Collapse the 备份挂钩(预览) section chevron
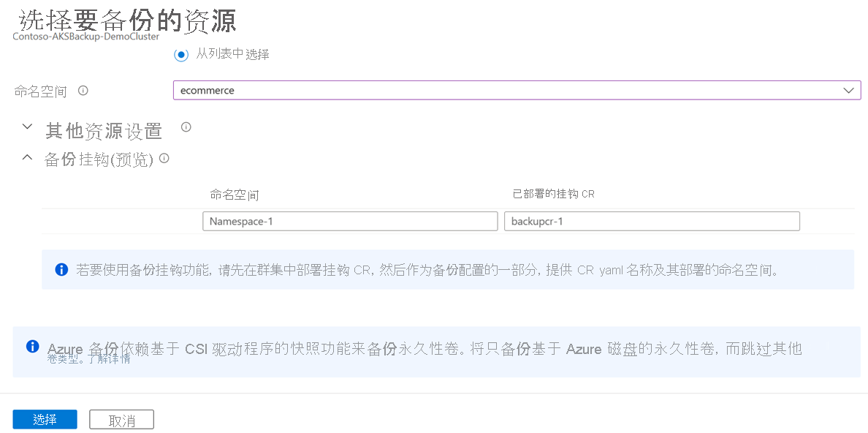Viewport: 868px width, 433px height. [x=26, y=158]
